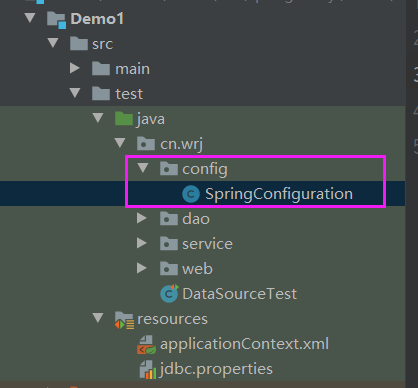Click the DataSourceTest class icon
Viewport: 418px width, 388px height.
coord(169,293)
